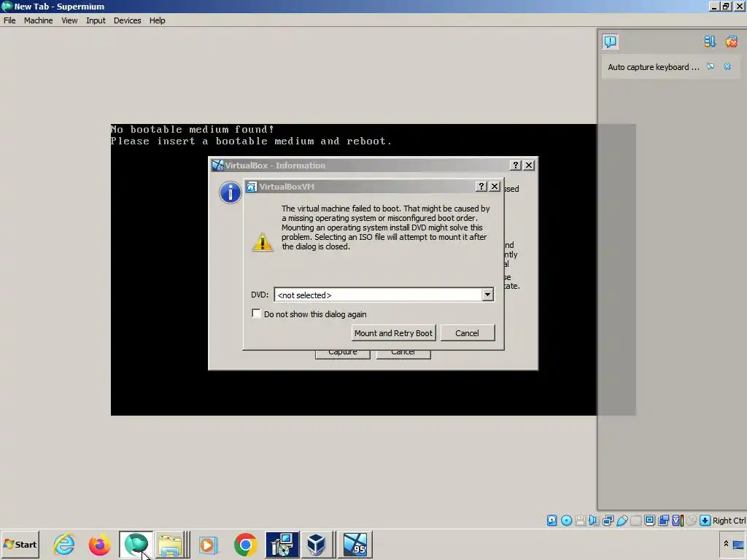This screenshot has height=560, width=747.
Task: Dismiss the Auto capture keyboard notification
Action: coord(727,66)
